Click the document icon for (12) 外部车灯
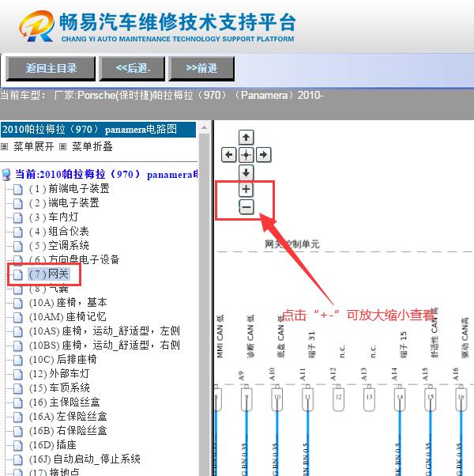This screenshot has height=476, width=474. pos(18,374)
